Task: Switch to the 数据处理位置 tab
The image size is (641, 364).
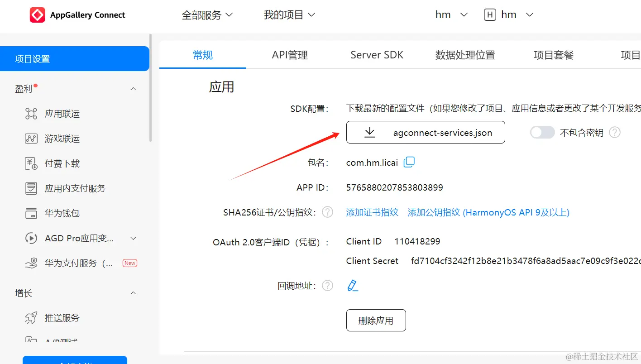Action: pos(465,55)
